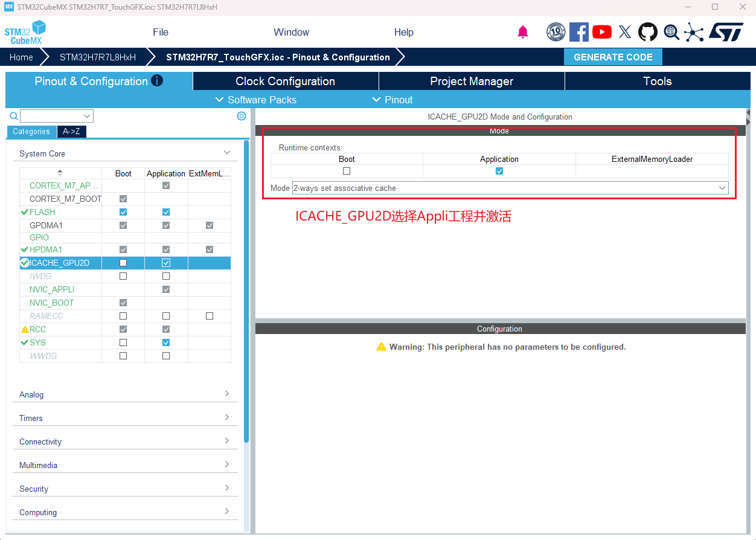Uncheck the ICACHE_GPU2D Application checkbox in the list
Image resolution: width=756 pixels, height=540 pixels.
tap(166, 263)
